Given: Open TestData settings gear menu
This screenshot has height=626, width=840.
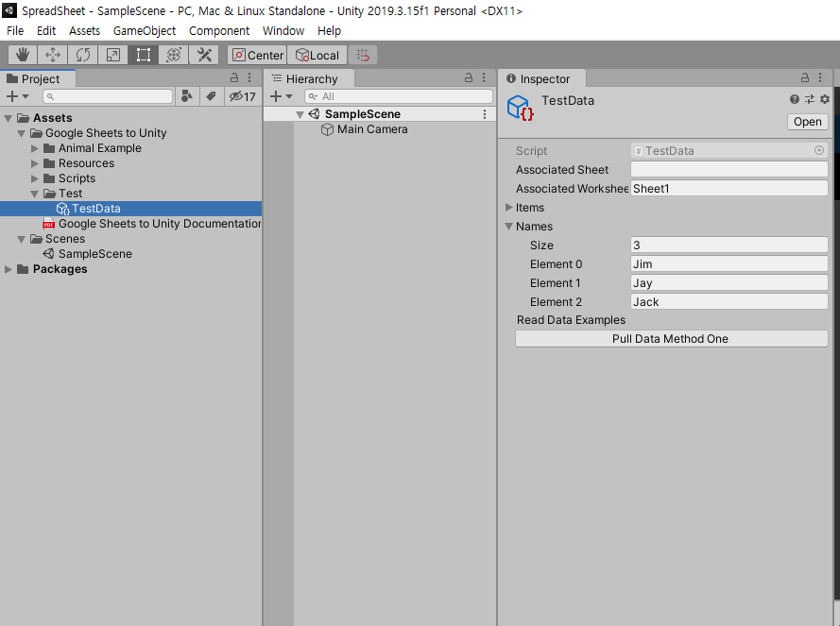Looking at the screenshot, I should (x=825, y=99).
